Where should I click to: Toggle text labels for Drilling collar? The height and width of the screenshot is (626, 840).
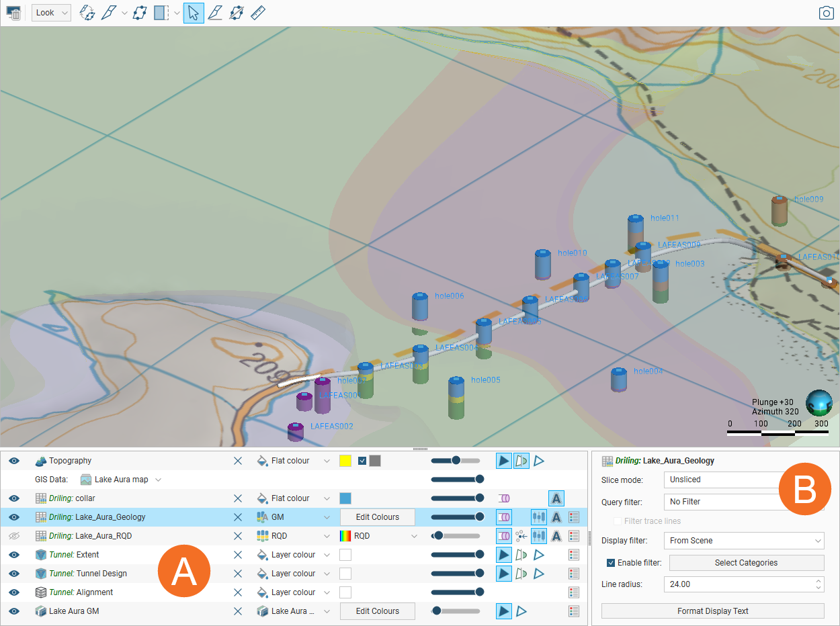(556, 498)
